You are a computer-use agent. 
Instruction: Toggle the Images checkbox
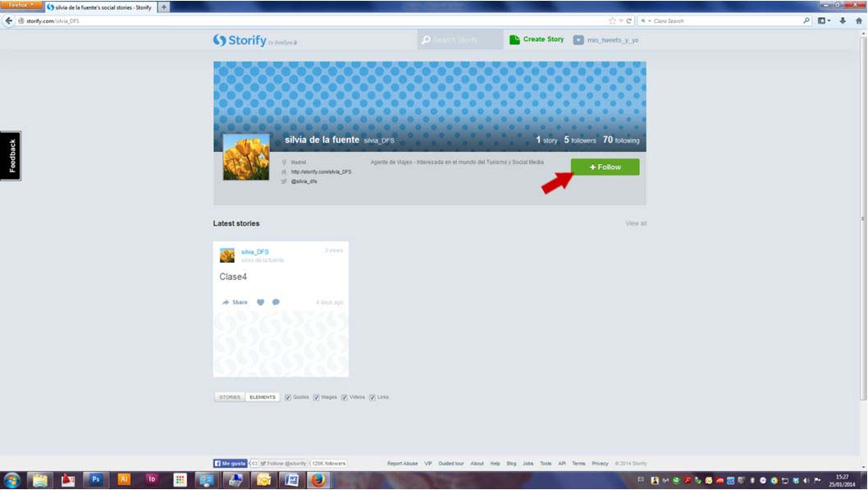316,397
